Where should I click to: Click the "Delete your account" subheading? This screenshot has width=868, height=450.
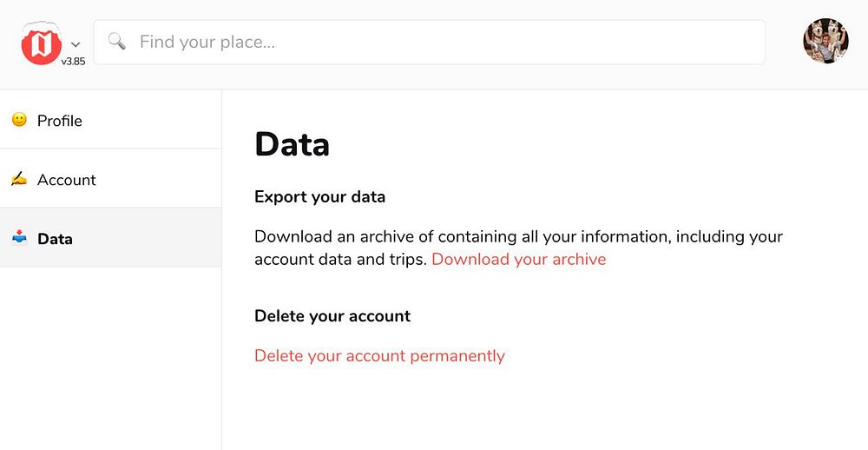coord(332,315)
